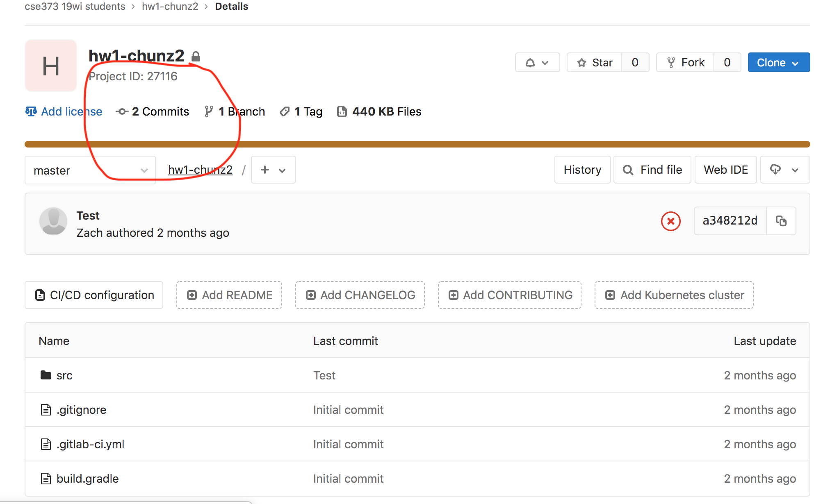Click the Add license link
Screen dimensions: 839x504
click(x=71, y=111)
